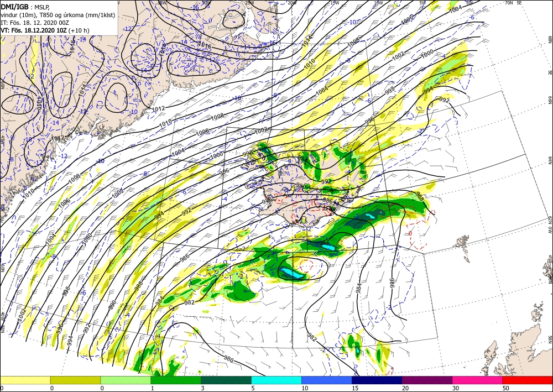Select the dark green precipitation swatch
The image size is (553, 392).
click(x=226, y=380)
